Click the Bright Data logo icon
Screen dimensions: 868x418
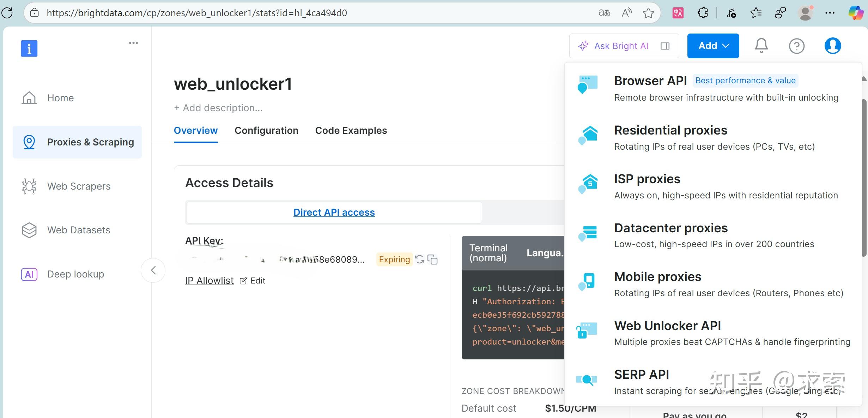click(x=29, y=48)
